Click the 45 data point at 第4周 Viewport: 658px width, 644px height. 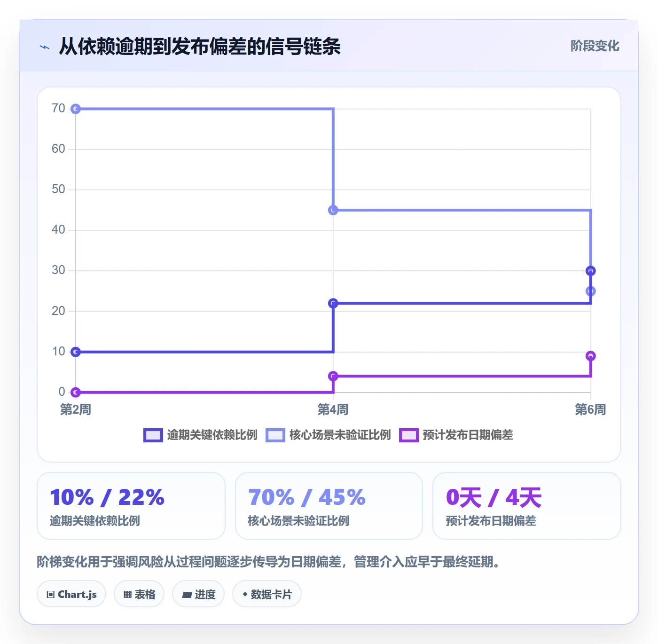coord(333,210)
